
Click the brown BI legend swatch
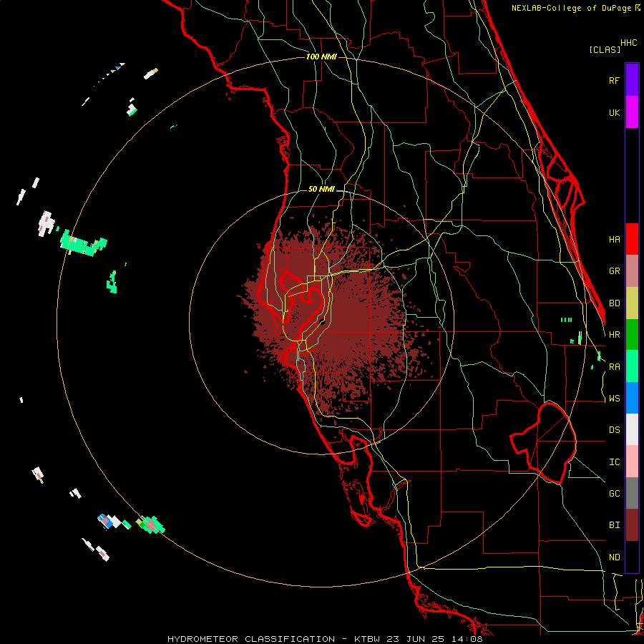pos(632,525)
